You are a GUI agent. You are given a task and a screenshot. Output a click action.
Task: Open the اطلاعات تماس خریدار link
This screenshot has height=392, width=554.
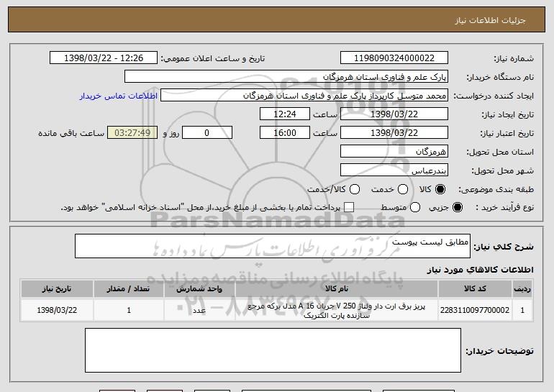pyautogui.click(x=119, y=96)
